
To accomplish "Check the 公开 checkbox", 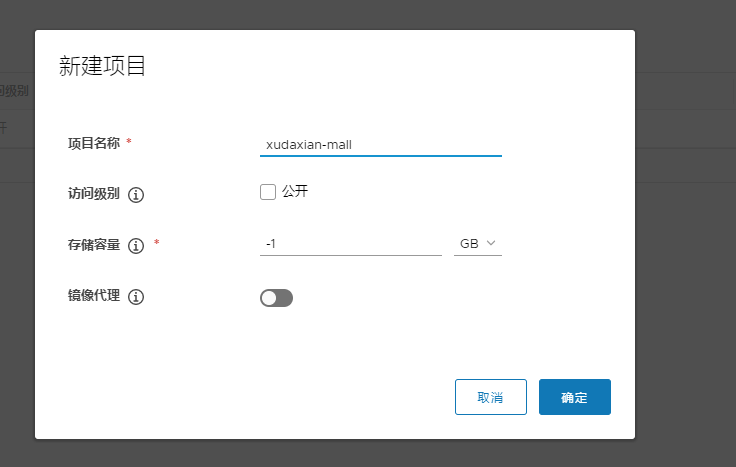I will 268,192.
